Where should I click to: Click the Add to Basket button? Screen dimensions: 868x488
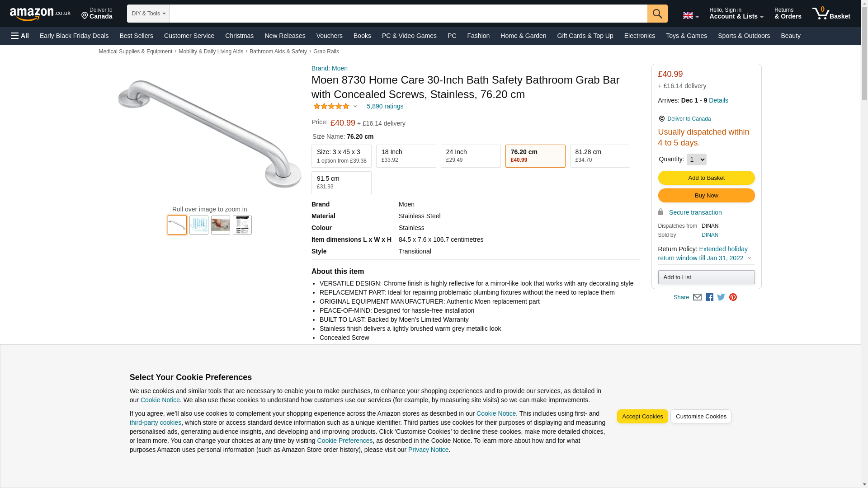[706, 178]
